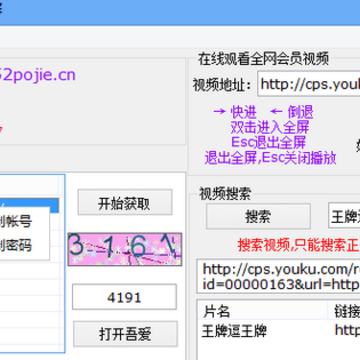Click the 打开吾爱 button
360x360 pixels.
pos(125,334)
